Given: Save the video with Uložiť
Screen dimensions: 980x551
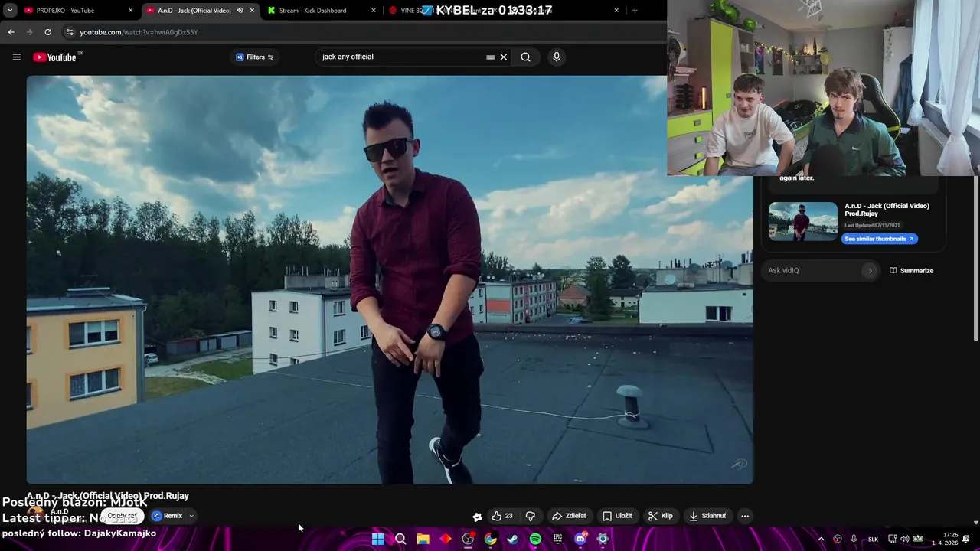Looking at the screenshot, I should click(x=617, y=516).
